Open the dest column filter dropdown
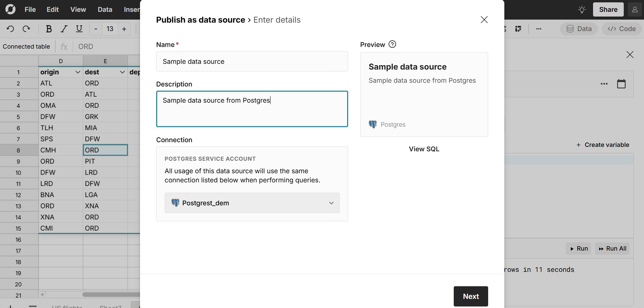This screenshot has height=308, width=644. click(x=122, y=72)
